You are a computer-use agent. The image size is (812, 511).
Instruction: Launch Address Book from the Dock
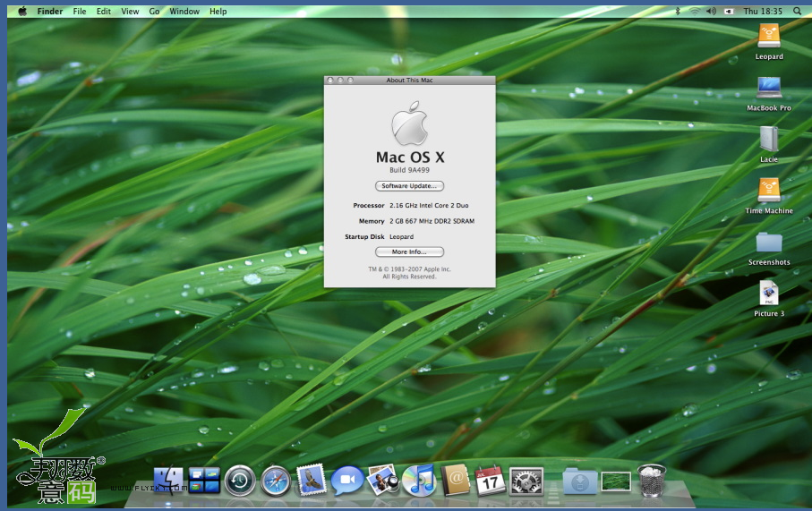tap(455, 481)
